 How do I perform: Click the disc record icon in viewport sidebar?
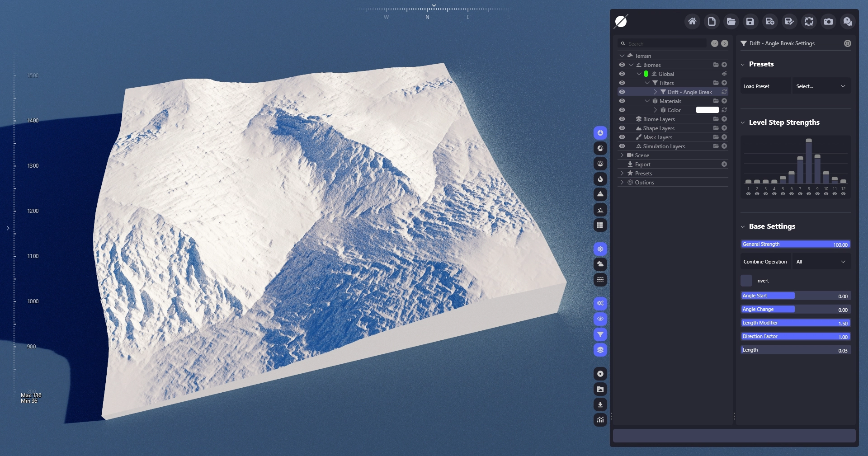[600, 374]
